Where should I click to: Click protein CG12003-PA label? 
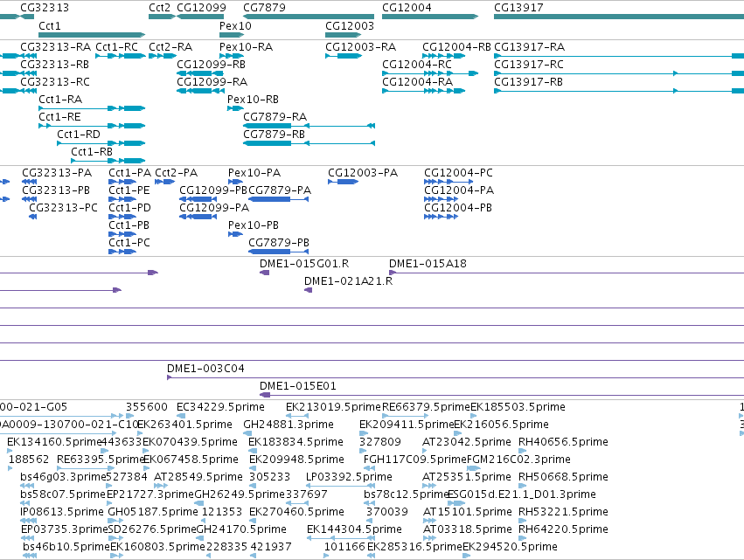(363, 173)
